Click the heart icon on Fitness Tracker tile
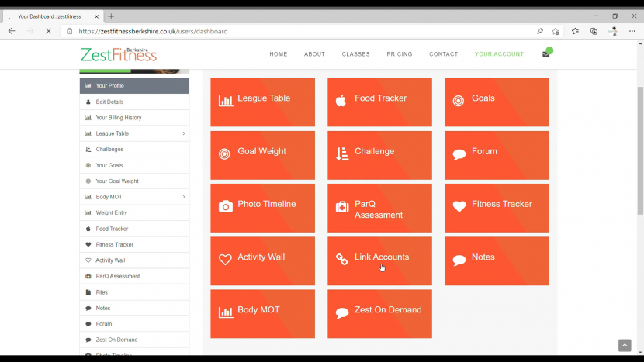644x362 pixels. click(x=459, y=206)
